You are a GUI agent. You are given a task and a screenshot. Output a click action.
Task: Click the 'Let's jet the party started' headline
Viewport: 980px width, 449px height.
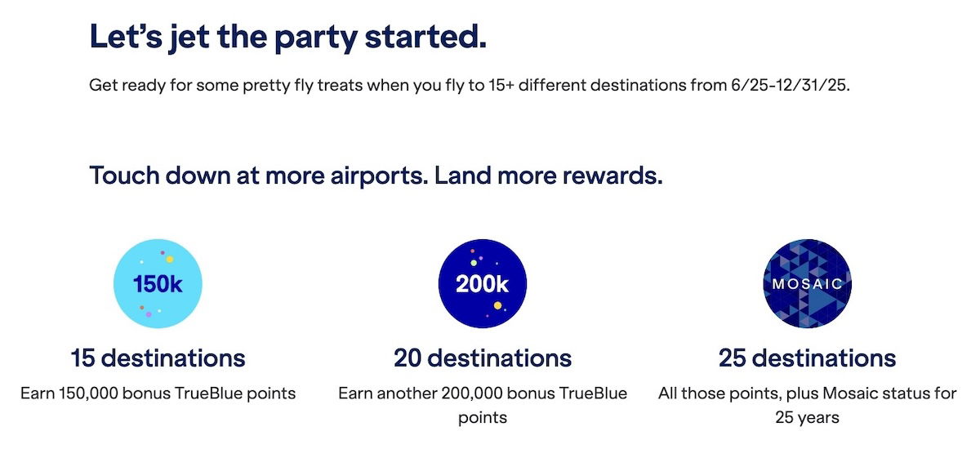click(x=287, y=38)
